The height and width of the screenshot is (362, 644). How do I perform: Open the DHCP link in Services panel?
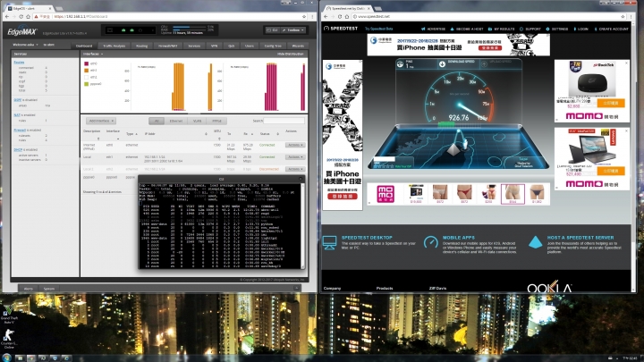coord(18,150)
